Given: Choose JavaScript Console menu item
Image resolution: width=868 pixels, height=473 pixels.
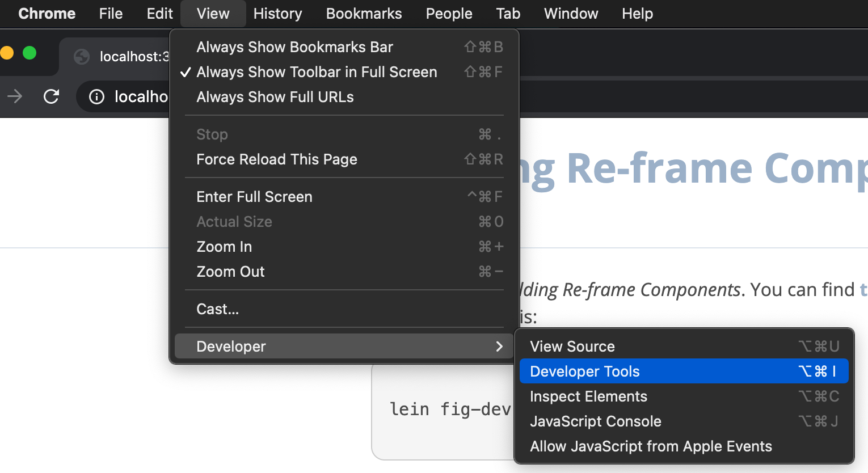Looking at the screenshot, I should 595,421.
